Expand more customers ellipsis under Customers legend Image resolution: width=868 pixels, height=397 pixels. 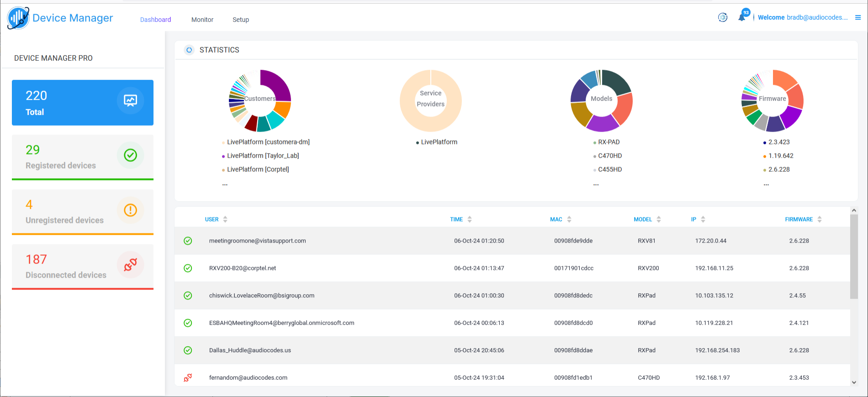[225, 185]
